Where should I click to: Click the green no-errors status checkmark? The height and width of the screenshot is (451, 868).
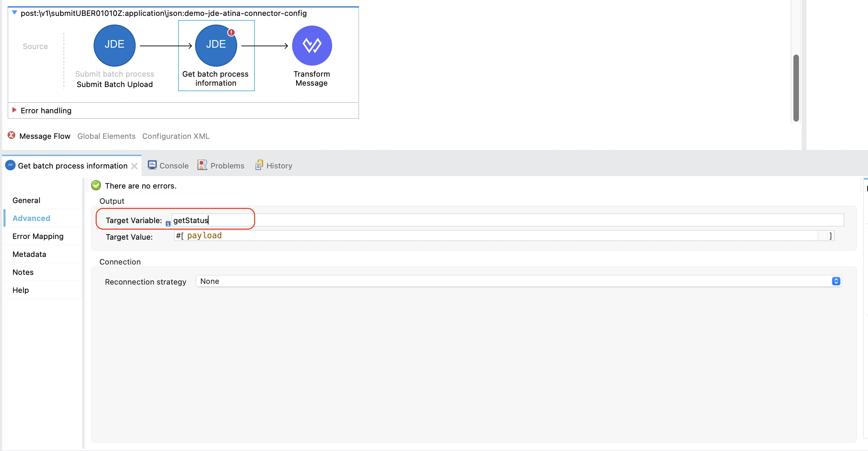[x=96, y=185]
